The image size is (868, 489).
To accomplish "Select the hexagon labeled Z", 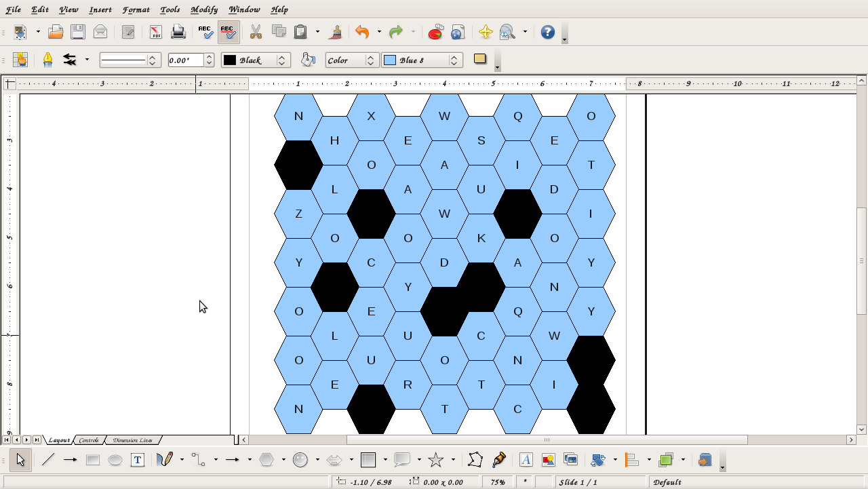I will point(298,214).
